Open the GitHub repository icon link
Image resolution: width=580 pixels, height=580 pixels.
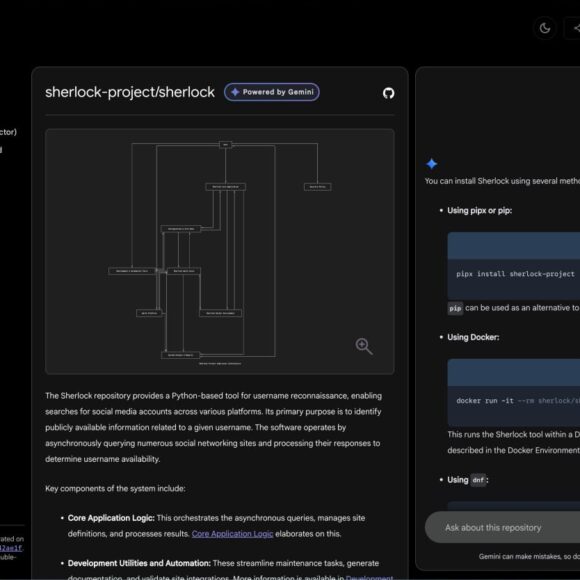tap(388, 93)
